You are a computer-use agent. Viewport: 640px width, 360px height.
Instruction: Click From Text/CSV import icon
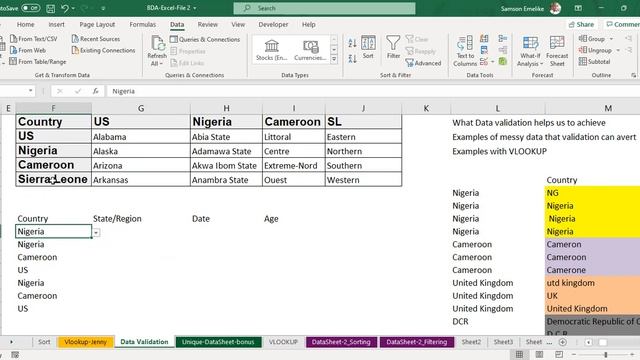click(x=13, y=39)
